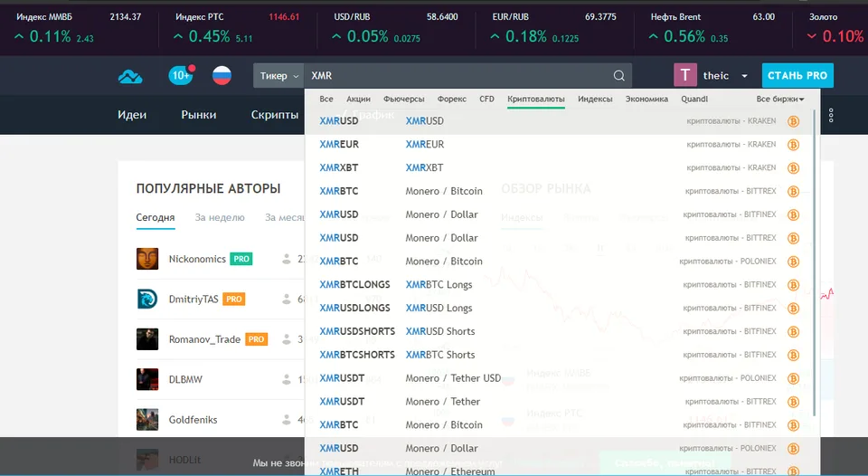The image size is (868, 476).
Task: Select the XMRUSDSHORTS result
Action: 559,331
